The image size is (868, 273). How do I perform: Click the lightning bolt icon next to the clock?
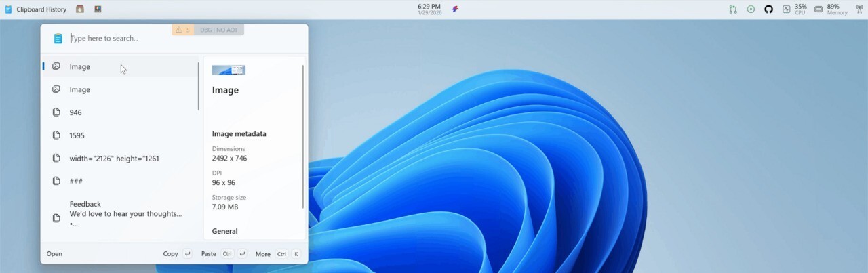point(456,9)
